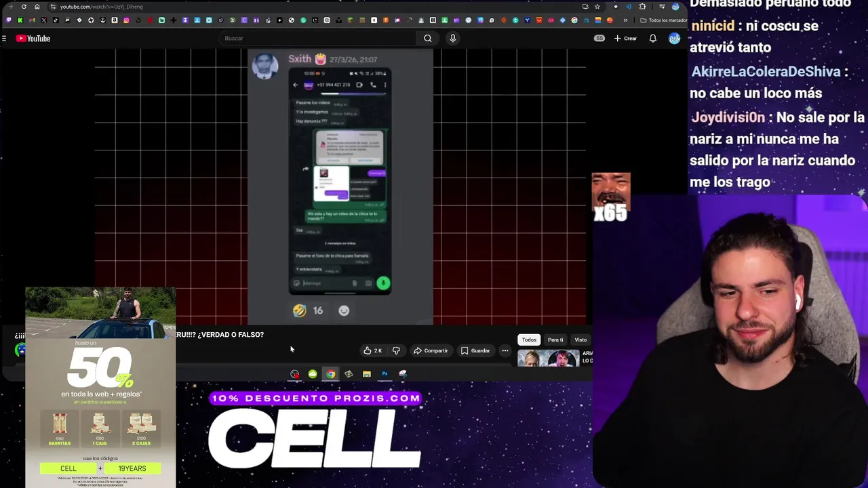The image size is (868, 488).
Task: Open the Gmail bookmark
Action: [x=32, y=20]
